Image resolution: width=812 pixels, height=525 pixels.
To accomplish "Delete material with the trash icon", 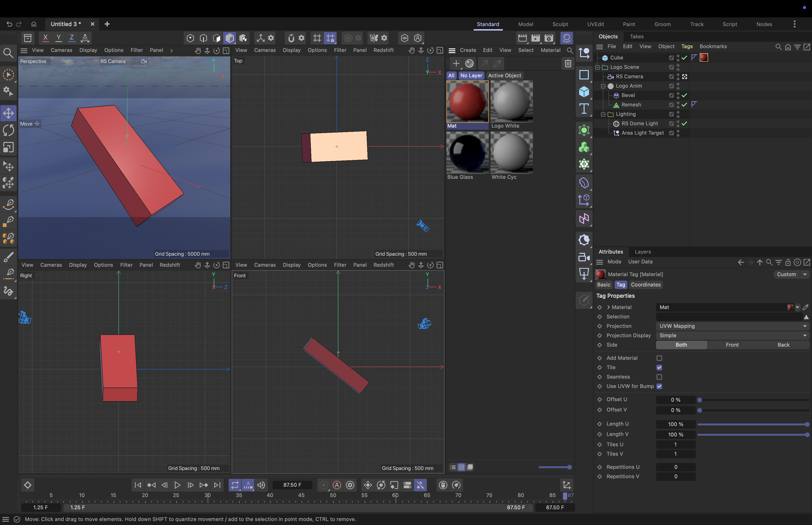I will point(568,63).
